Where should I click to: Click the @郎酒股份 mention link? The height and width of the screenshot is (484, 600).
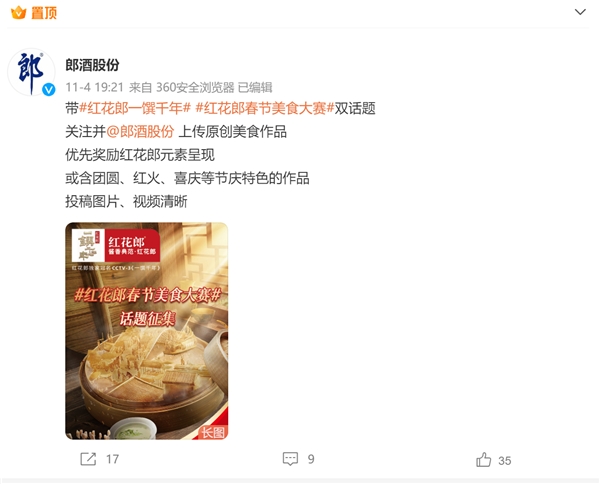(140, 132)
